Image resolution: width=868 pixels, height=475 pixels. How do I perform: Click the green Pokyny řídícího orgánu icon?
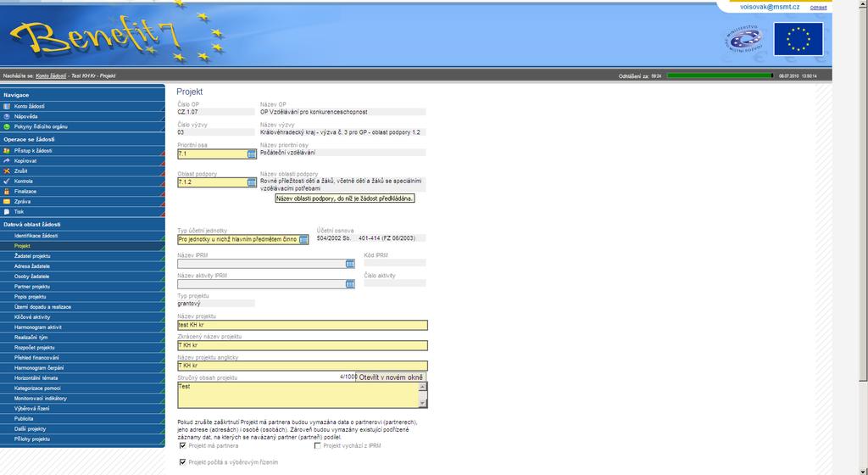(7, 126)
